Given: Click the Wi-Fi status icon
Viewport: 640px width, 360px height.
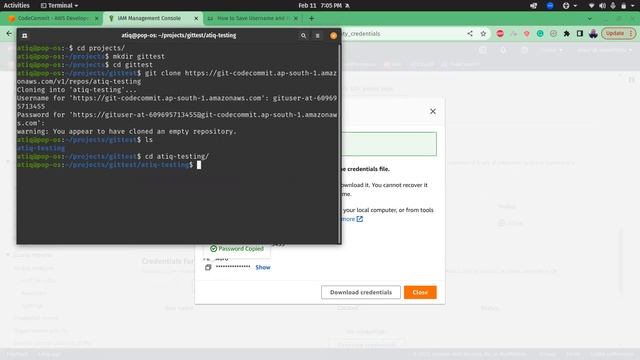Looking at the screenshot, I should coord(591,6).
